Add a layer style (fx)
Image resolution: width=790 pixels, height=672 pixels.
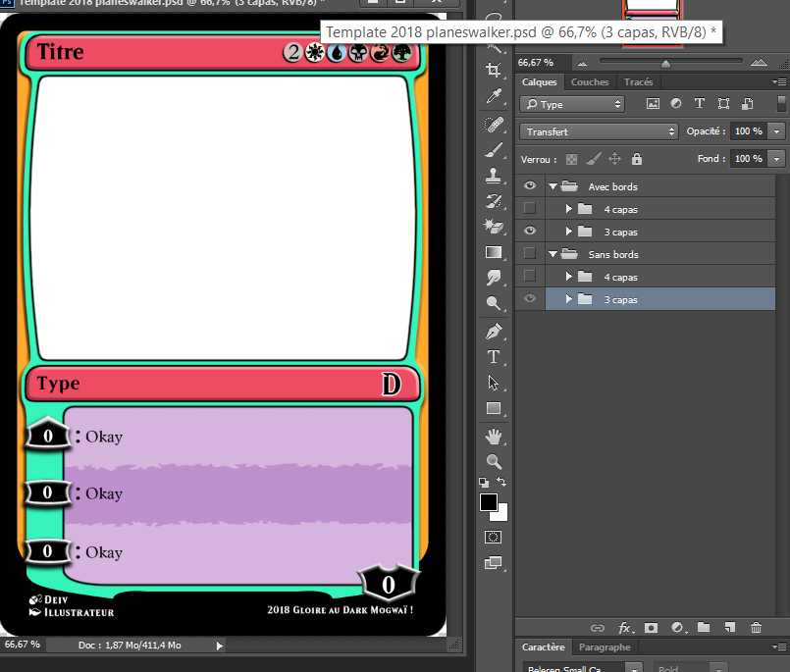[x=625, y=628]
